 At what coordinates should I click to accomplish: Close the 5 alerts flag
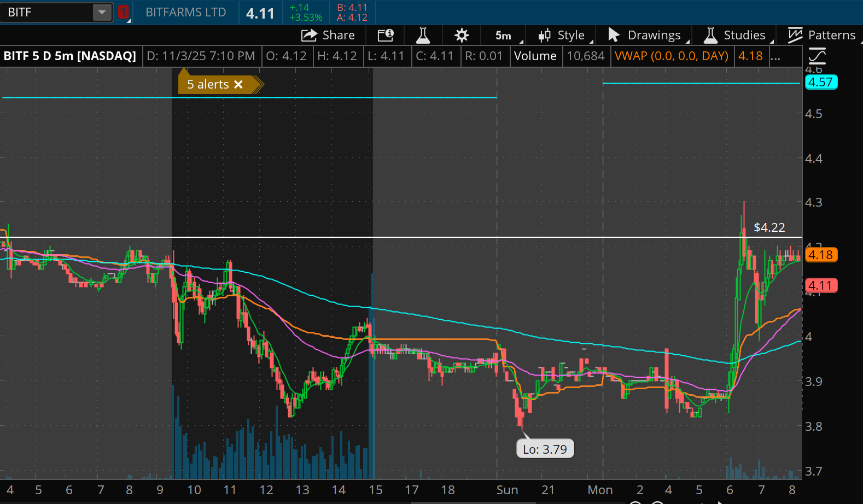[x=238, y=84]
